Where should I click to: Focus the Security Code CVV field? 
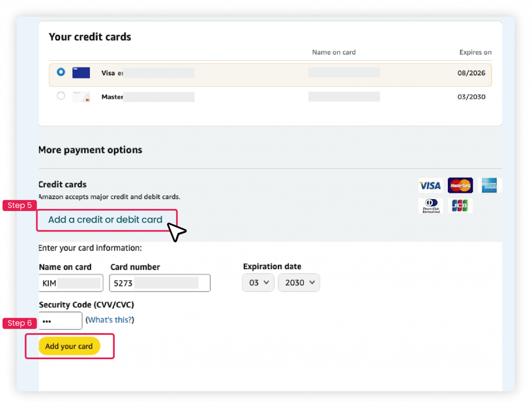pyautogui.click(x=60, y=321)
